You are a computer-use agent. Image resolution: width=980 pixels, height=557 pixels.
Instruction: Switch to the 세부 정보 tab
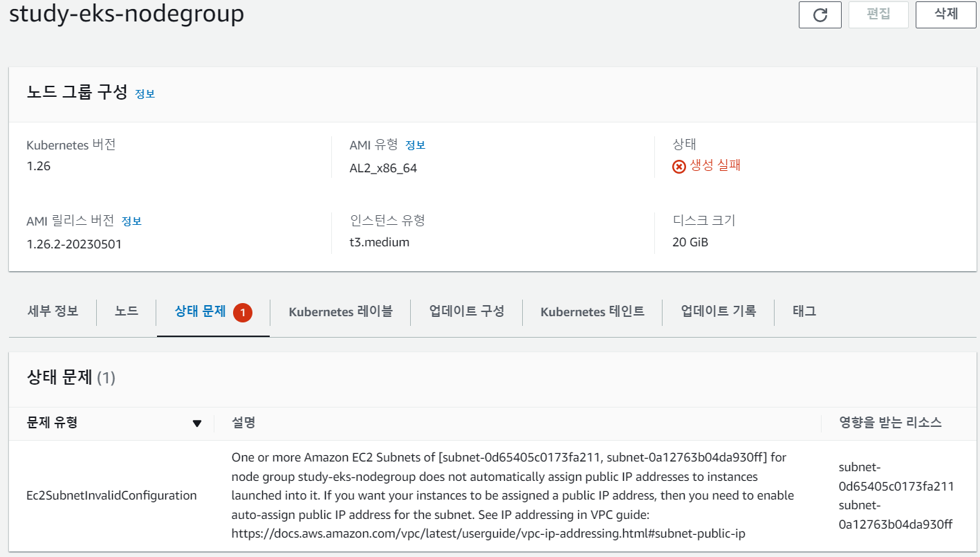53,311
